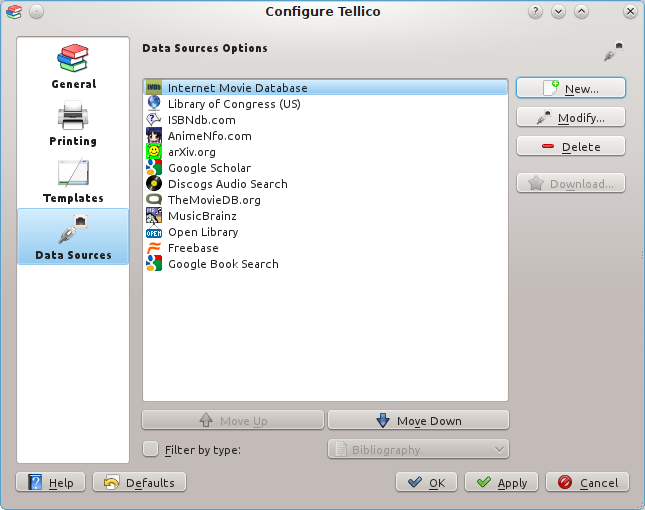
Task: Apply the configuration changes
Action: [x=501, y=483]
